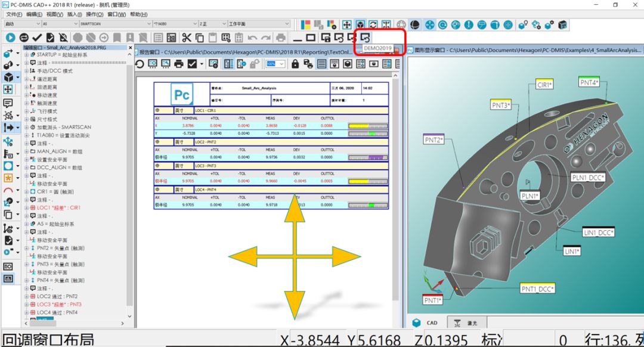Click the orange star icon in sidebar
This screenshot has height=347, width=644.
8,178
